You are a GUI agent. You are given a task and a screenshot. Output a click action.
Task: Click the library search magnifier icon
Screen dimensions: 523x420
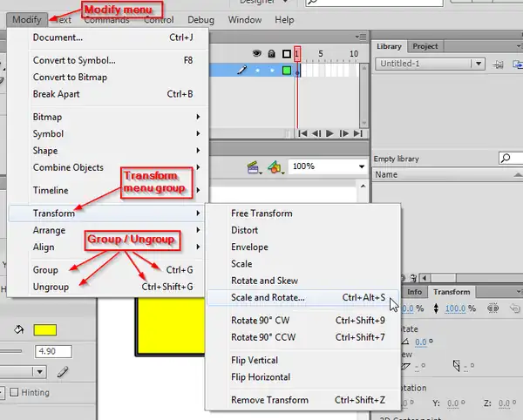(x=506, y=158)
